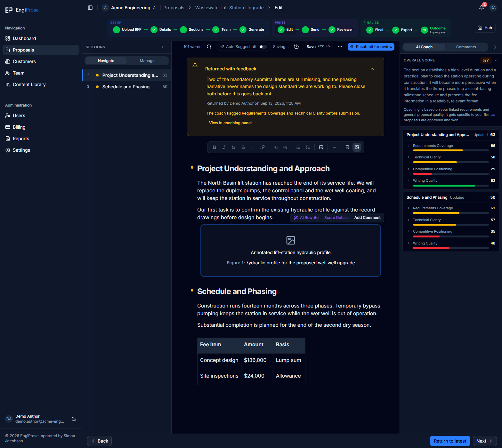Click the editor search magnifier icon
The height and width of the screenshot is (448, 502).
click(x=209, y=47)
